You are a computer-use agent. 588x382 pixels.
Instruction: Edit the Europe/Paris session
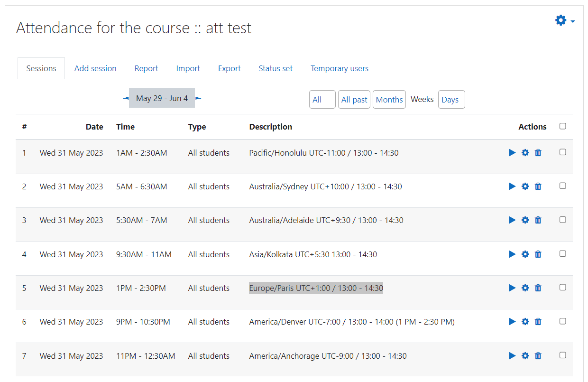pos(525,288)
